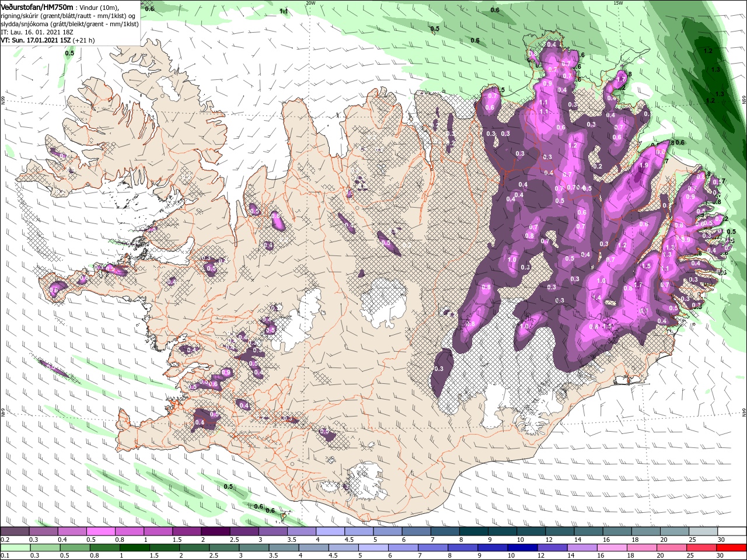Pick the grey-green 2.5 swatch in lower legend
The height and width of the screenshot is (560, 747).
(224, 548)
